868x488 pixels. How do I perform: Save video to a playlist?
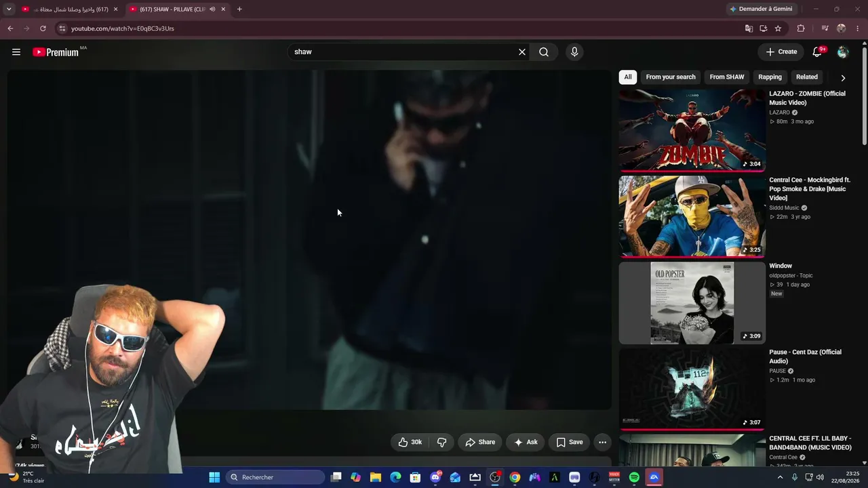pyautogui.click(x=569, y=442)
